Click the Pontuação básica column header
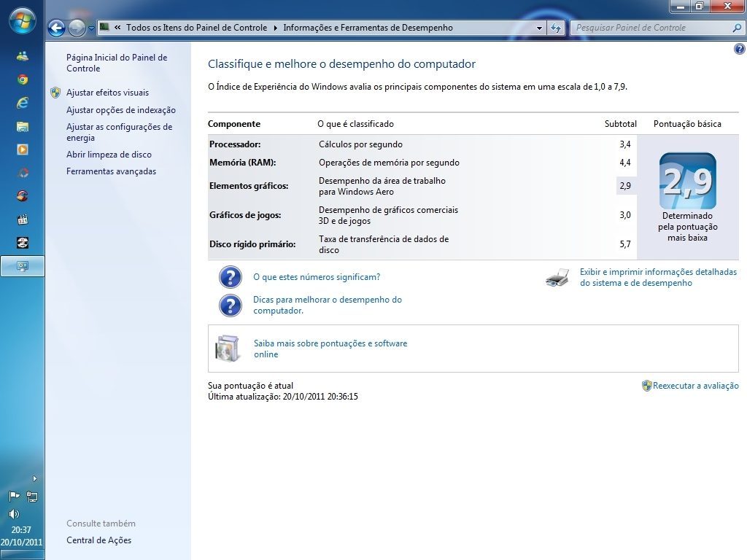 pos(687,124)
